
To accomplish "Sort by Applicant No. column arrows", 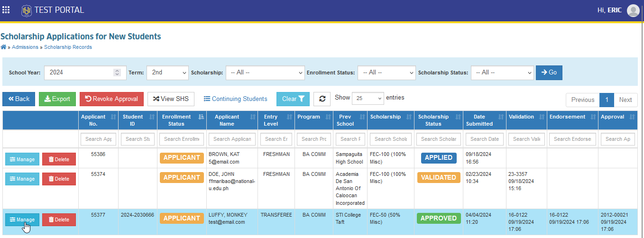I will [113, 117].
